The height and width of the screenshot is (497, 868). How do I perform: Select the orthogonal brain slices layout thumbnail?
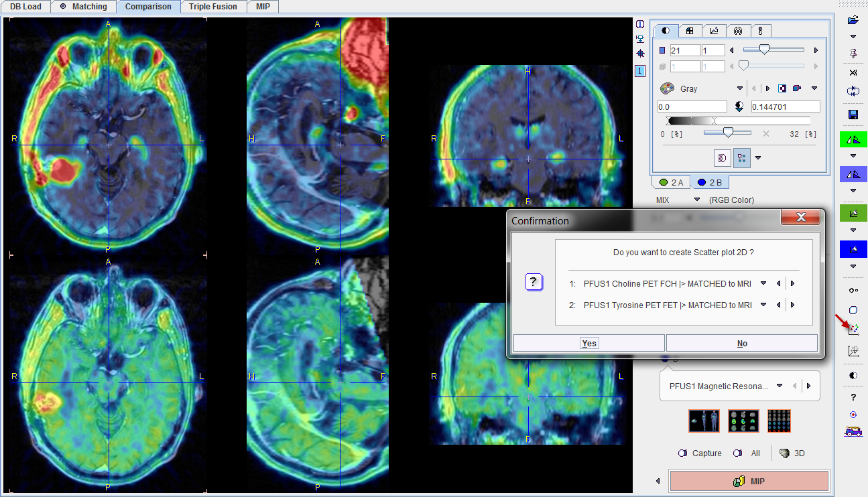tap(743, 421)
